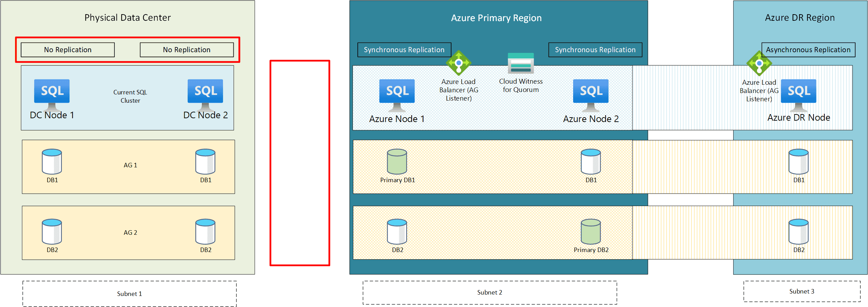Select the DB1 cylinder in Azure DR Region
868x307 pixels.
click(799, 162)
